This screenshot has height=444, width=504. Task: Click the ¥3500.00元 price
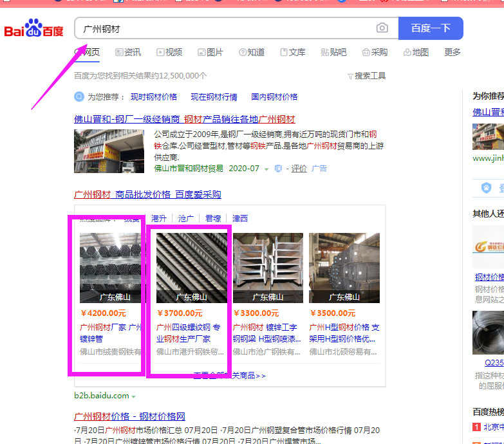[333, 313]
